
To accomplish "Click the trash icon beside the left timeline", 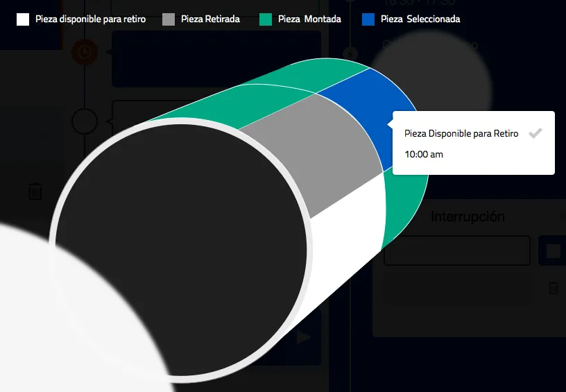I will pos(35,191).
